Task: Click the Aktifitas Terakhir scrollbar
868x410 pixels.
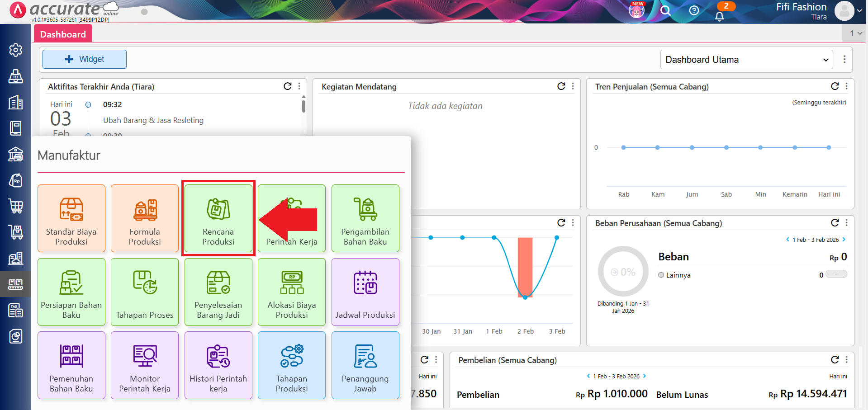Action: pyautogui.click(x=304, y=107)
